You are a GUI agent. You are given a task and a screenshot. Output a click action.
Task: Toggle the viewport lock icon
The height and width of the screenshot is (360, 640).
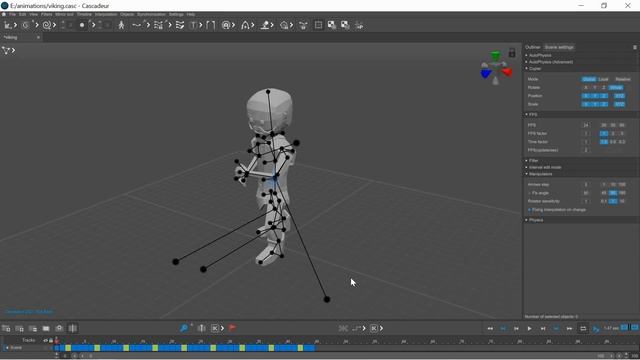pyautogui.click(x=512, y=53)
